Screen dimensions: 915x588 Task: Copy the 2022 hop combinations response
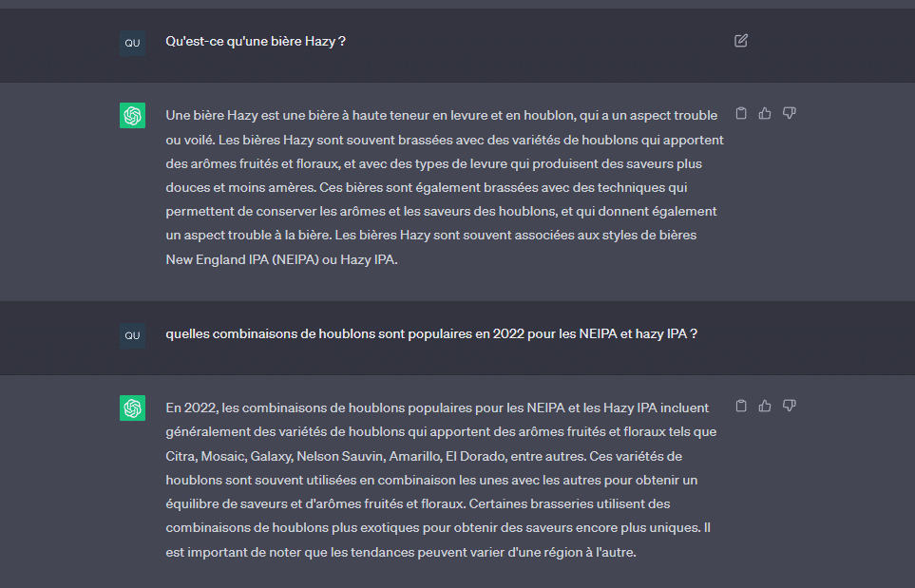click(741, 406)
